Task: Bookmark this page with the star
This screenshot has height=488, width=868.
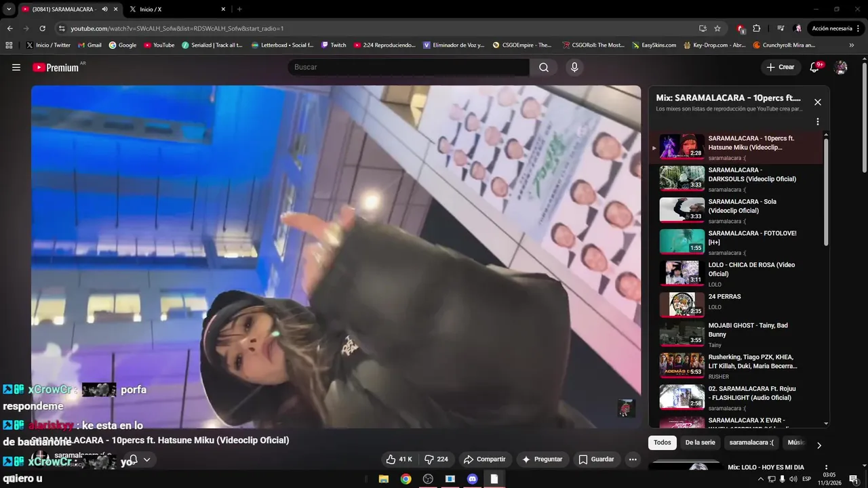Action: (x=717, y=28)
